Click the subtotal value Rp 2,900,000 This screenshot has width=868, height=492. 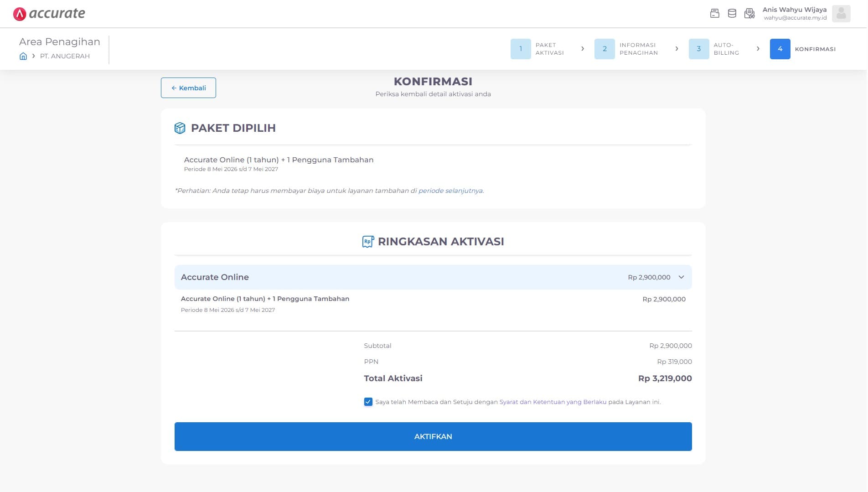coord(671,346)
